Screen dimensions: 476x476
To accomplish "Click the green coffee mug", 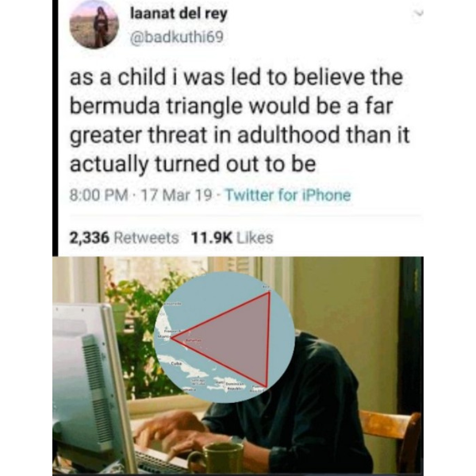I will [216, 459].
